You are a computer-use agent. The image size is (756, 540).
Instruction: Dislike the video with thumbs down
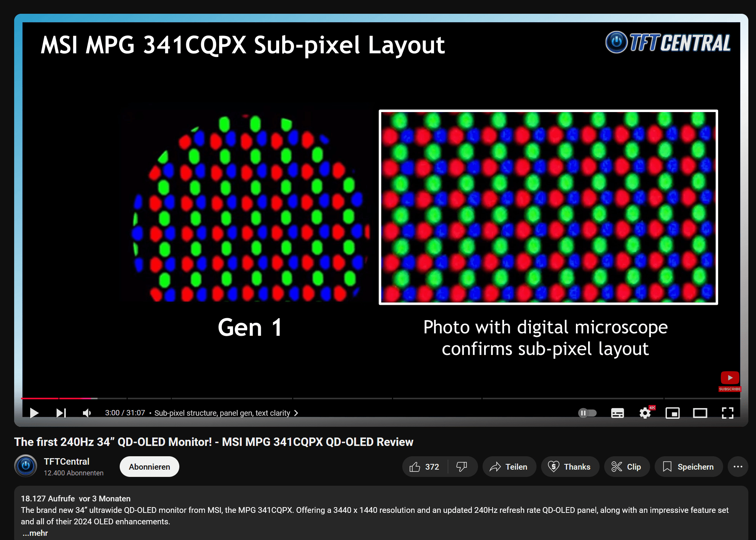[x=462, y=467]
